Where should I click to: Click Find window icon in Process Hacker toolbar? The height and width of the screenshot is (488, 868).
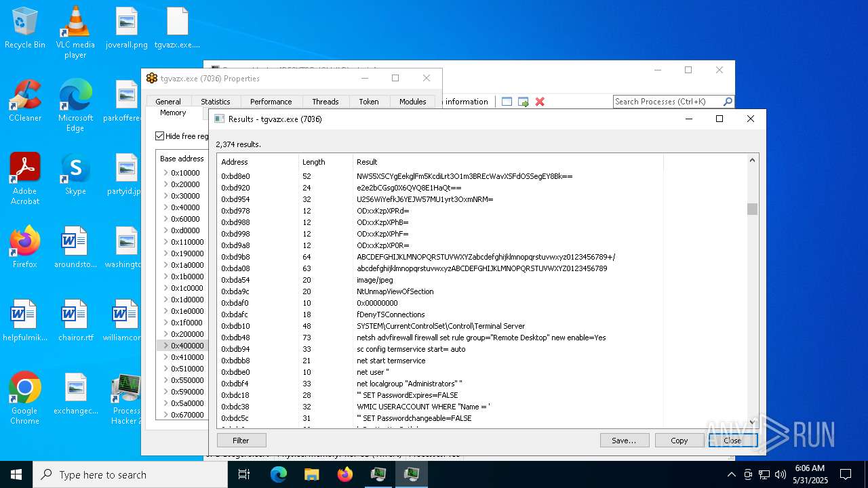coord(507,102)
